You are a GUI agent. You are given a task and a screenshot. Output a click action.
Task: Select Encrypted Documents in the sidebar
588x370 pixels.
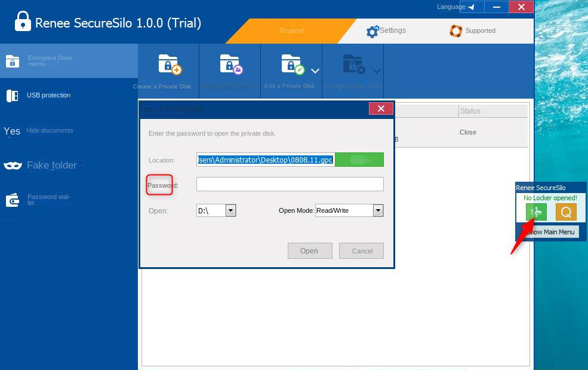[50, 61]
